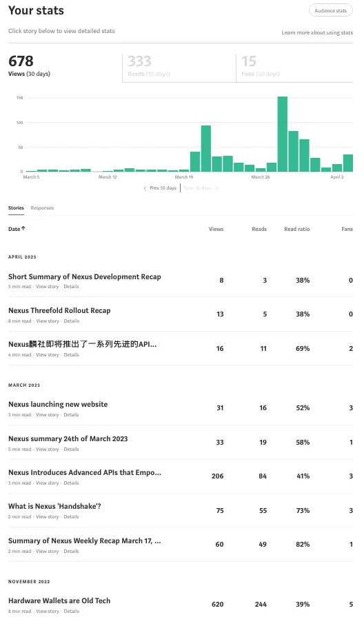Image resolution: width=364 pixels, height=617 pixels.
Task: Sort by the Reads column header
Action: [x=259, y=229]
